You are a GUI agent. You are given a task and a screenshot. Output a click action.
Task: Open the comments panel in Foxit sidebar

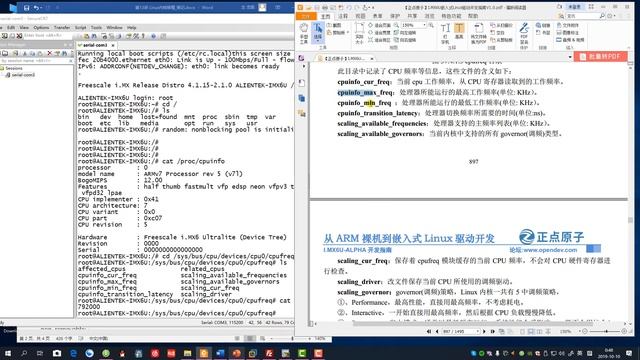point(302,113)
